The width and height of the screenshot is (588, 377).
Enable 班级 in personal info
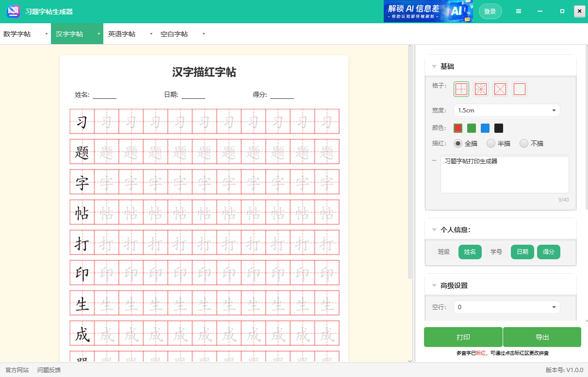pyautogui.click(x=442, y=252)
